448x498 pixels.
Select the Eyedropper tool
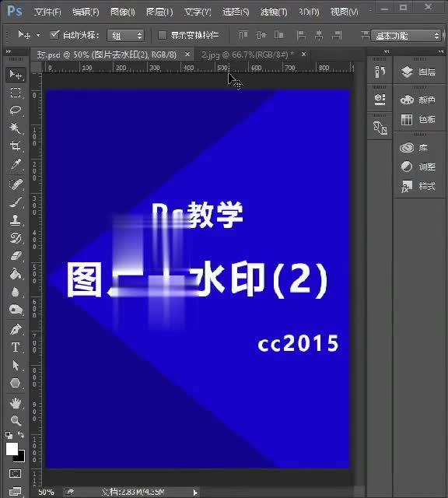coord(16,164)
